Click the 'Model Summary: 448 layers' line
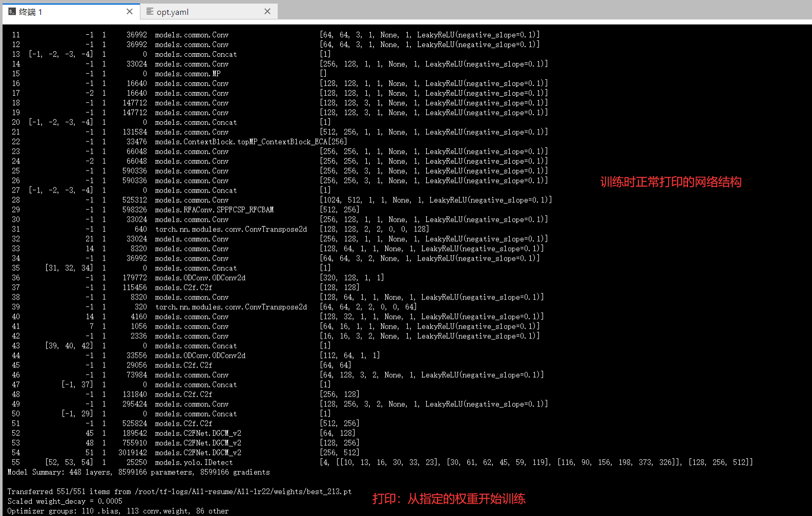 click(138, 472)
